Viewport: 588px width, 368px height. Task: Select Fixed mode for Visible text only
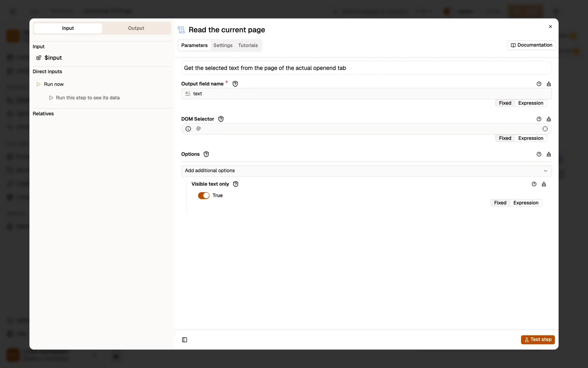click(x=500, y=203)
